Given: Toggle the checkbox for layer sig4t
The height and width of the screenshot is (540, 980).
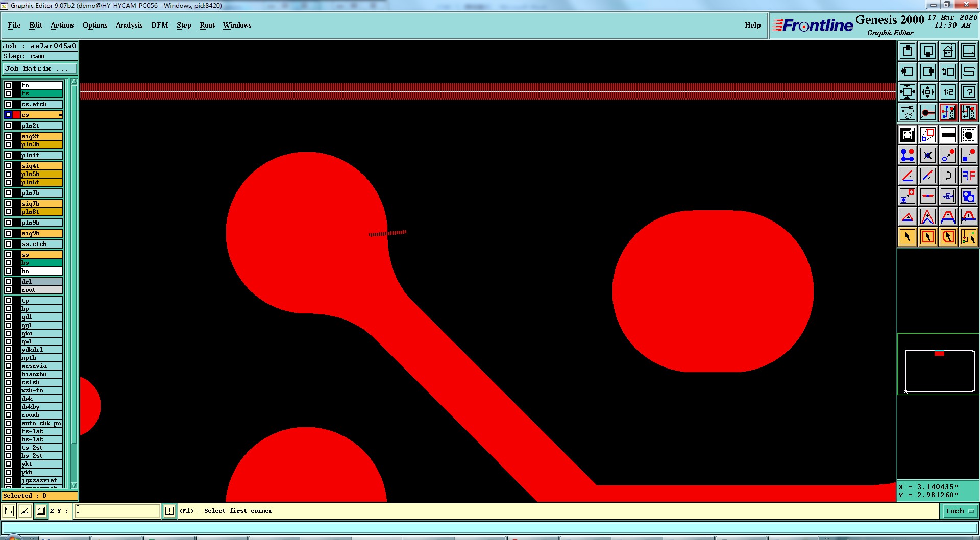Looking at the screenshot, I should pyautogui.click(x=8, y=166).
